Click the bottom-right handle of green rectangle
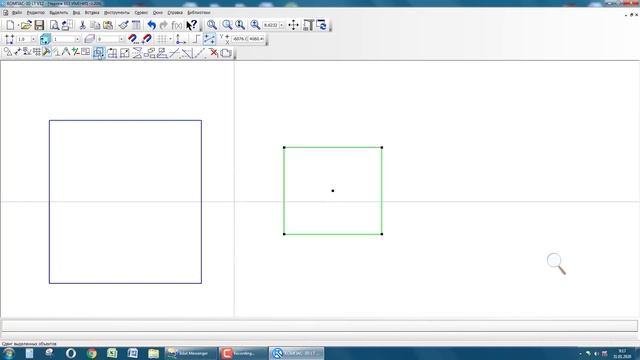Image resolution: width=640 pixels, height=360 pixels. click(x=382, y=234)
